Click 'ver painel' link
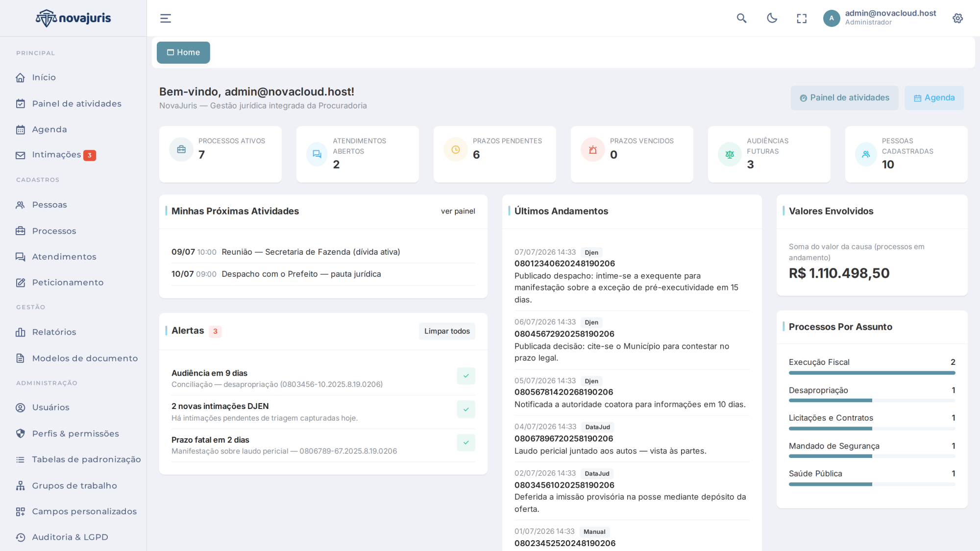The image size is (980, 551). [x=458, y=211]
